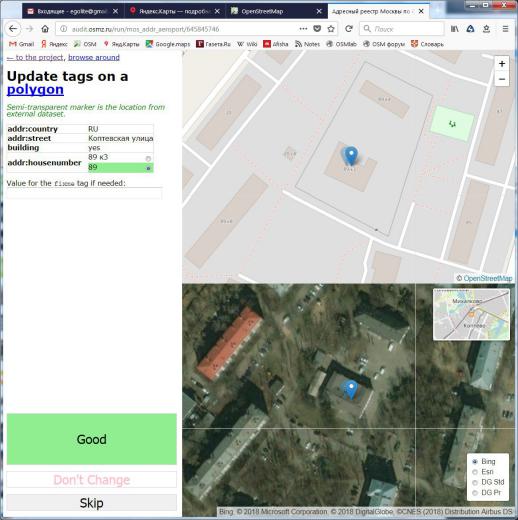
Task: Open the hamburger application menu
Action: (505, 29)
